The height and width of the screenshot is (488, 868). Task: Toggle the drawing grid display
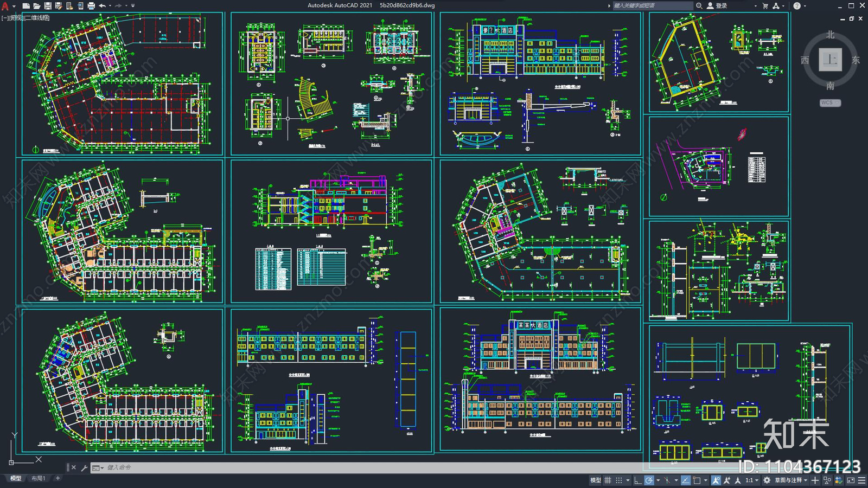(x=608, y=480)
